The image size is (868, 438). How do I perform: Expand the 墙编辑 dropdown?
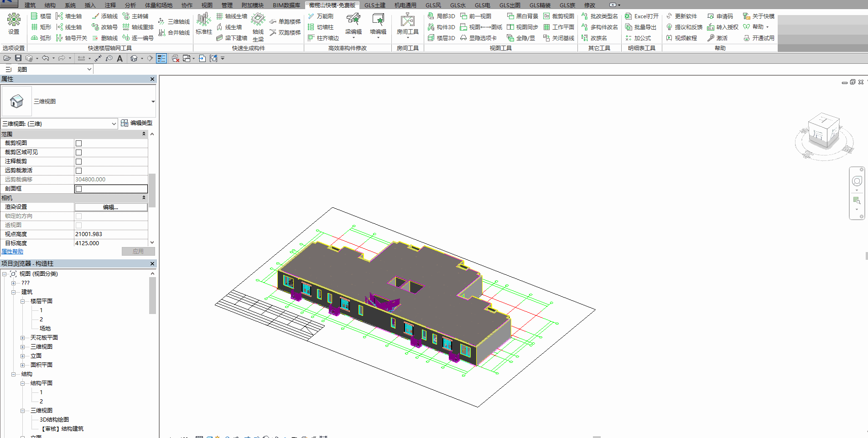(x=378, y=38)
